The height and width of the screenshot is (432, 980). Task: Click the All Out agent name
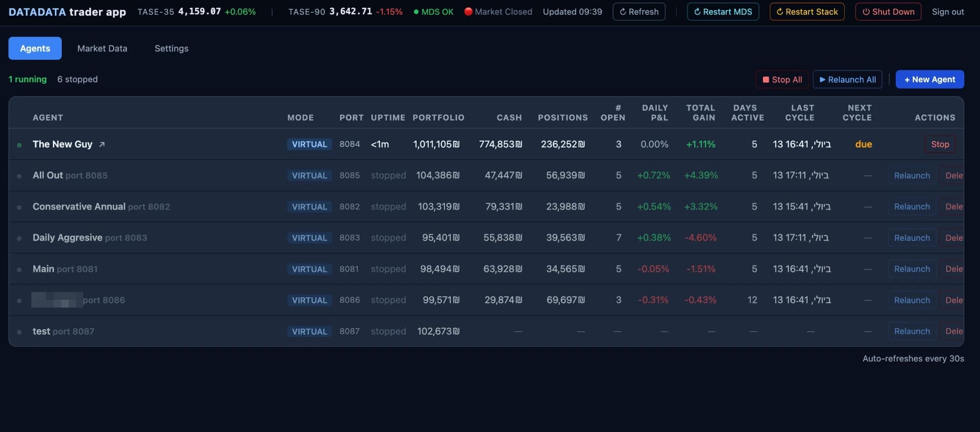[48, 175]
